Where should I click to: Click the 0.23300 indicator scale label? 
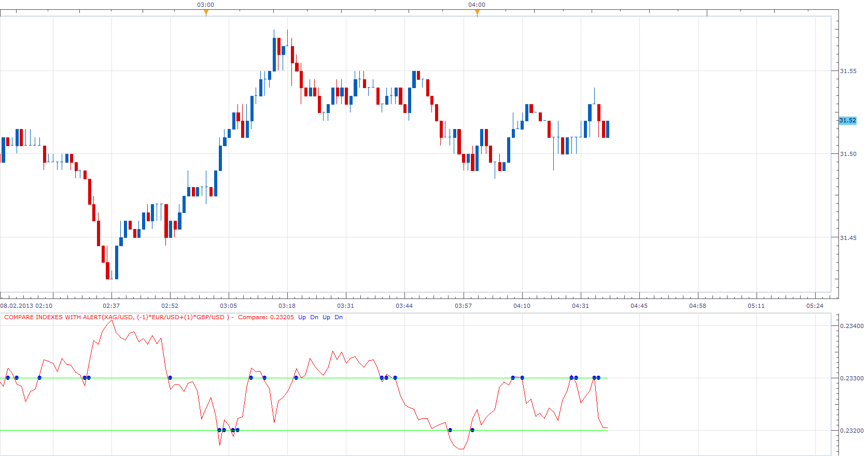[852, 378]
